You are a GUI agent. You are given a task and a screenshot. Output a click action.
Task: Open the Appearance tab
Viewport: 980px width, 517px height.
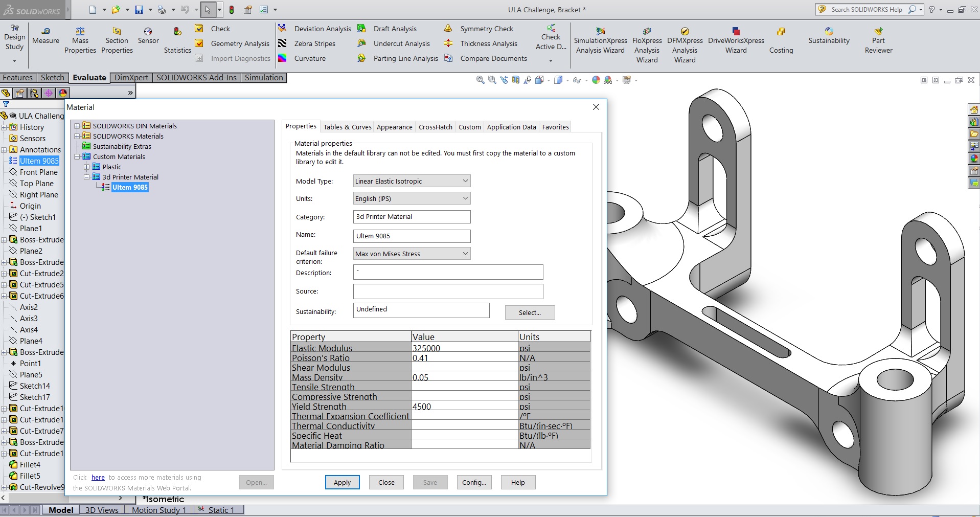point(394,127)
